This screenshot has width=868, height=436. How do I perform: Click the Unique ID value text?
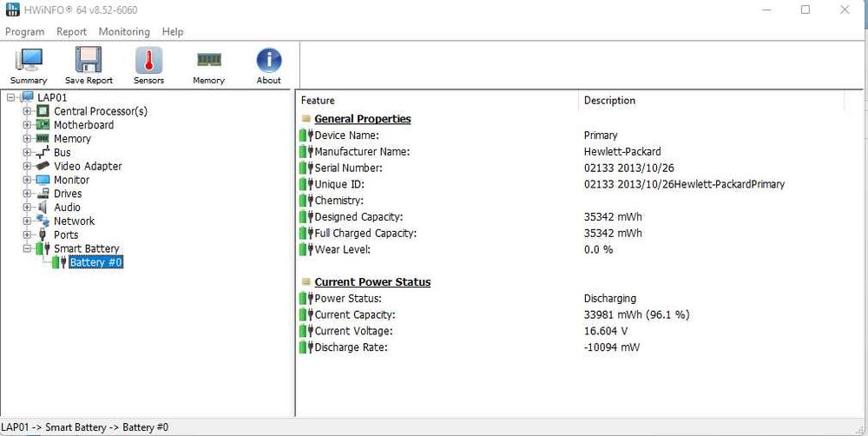pyautogui.click(x=684, y=184)
